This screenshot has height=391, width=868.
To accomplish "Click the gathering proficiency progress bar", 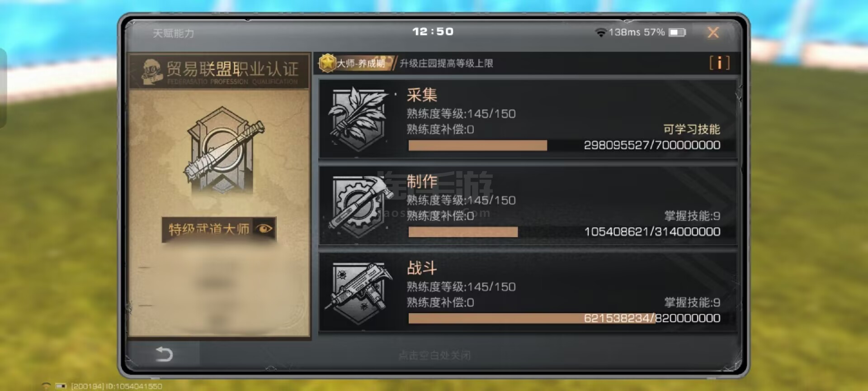I will click(564, 145).
